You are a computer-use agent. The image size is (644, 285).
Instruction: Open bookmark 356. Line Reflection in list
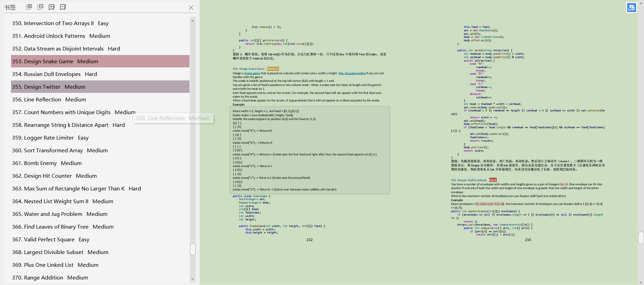tap(100, 100)
